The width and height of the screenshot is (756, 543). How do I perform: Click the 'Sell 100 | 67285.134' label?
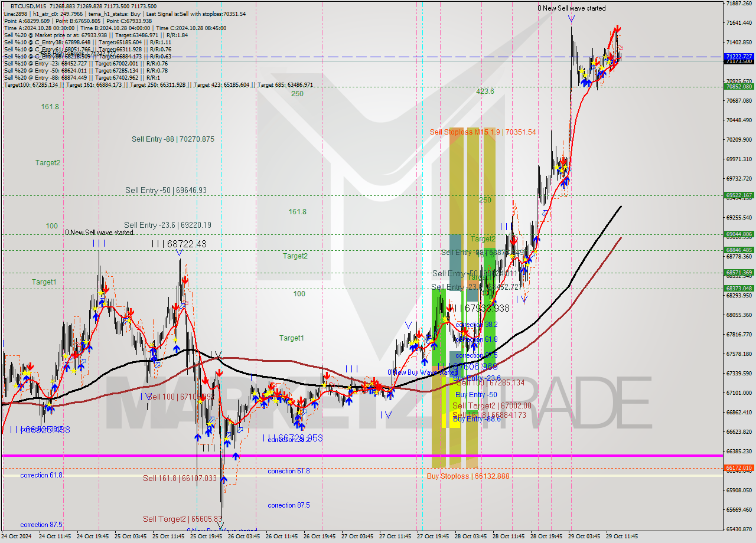pyautogui.click(x=490, y=382)
